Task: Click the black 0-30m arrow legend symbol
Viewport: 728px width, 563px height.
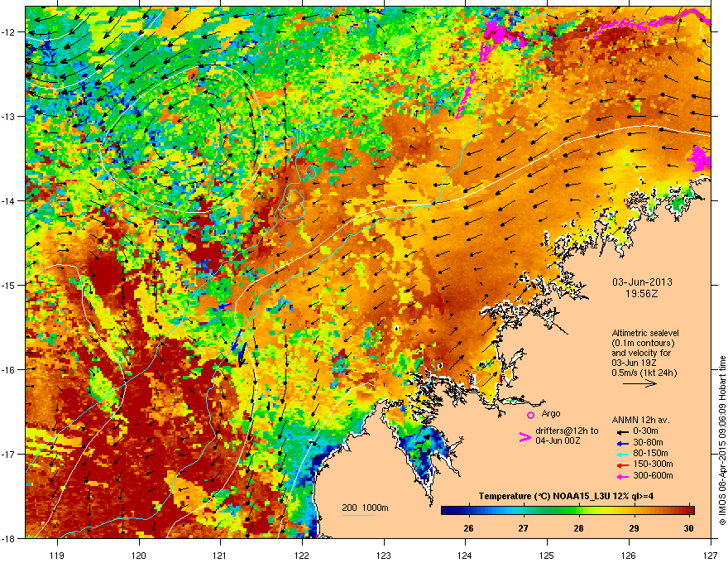Action: [x=621, y=431]
